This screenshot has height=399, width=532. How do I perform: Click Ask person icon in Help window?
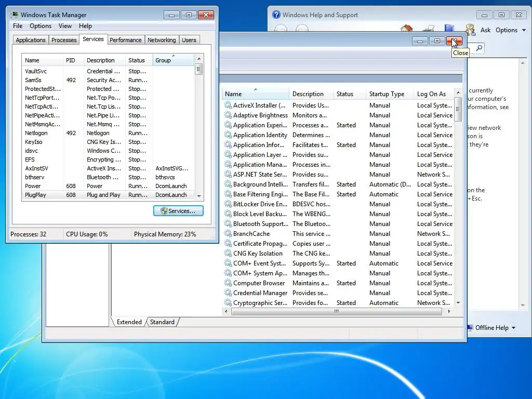(471, 30)
